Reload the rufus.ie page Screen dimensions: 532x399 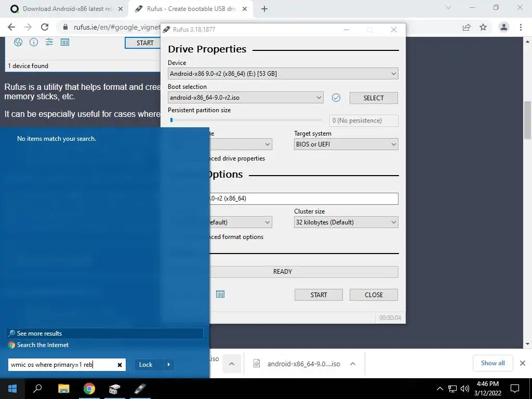(x=45, y=27)
